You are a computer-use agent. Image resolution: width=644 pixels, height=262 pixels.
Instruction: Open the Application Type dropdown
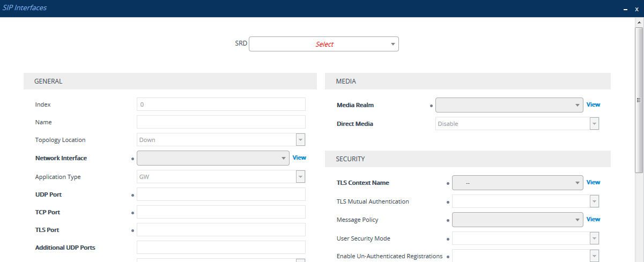(x=221, y=177)
